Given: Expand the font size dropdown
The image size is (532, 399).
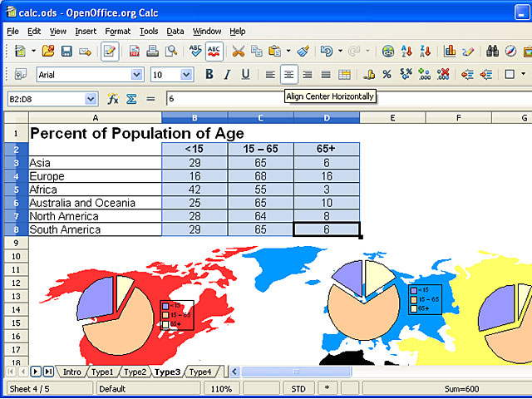Looking at the screenshot, I should point(186,75).
